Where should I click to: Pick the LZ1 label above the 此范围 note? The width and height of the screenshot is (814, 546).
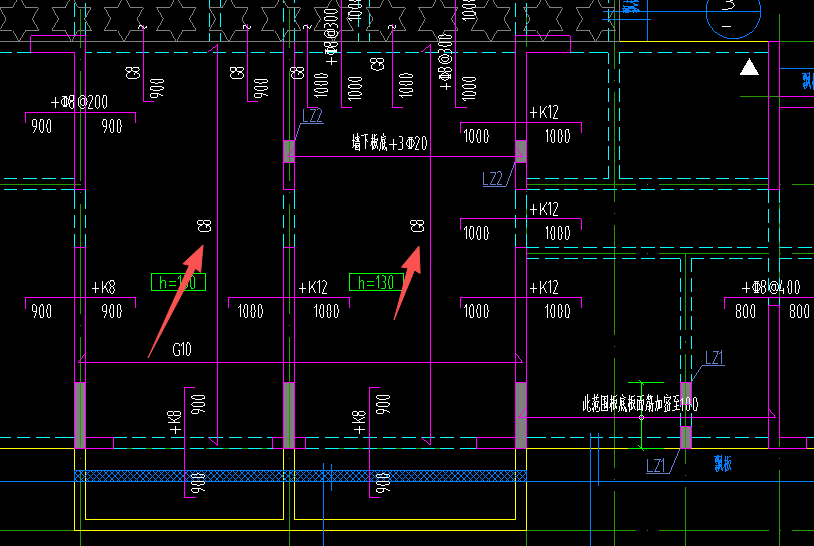coord(714,358)
